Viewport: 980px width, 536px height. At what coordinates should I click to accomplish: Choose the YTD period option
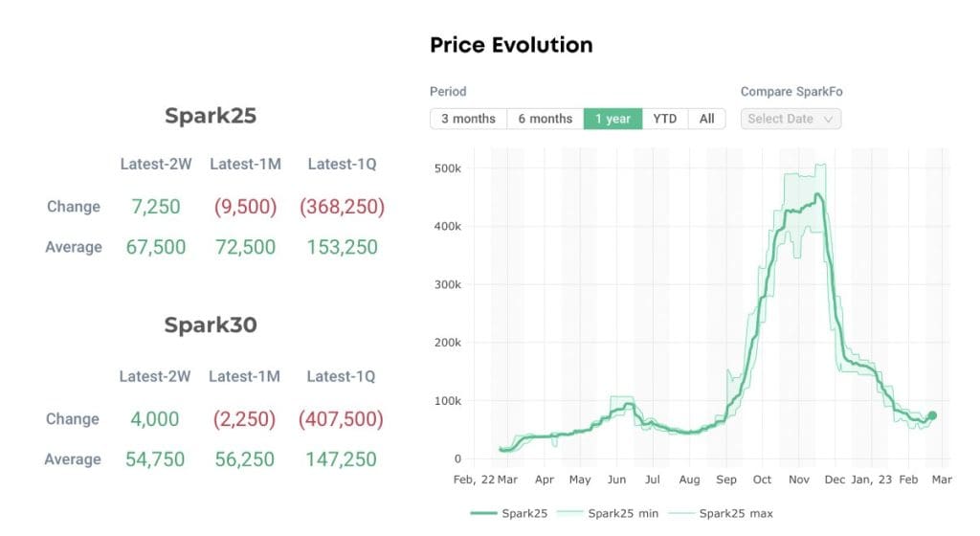click(665, 119)
